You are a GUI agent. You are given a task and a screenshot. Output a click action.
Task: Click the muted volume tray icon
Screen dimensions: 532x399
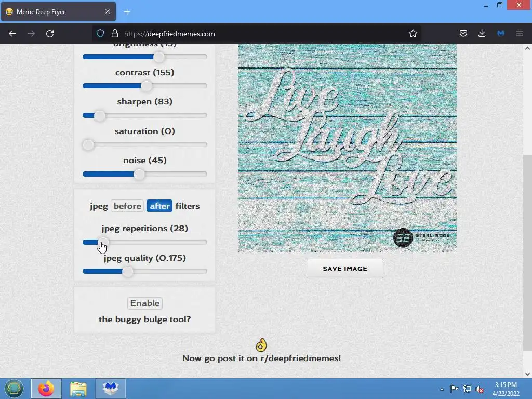(480, 389)
